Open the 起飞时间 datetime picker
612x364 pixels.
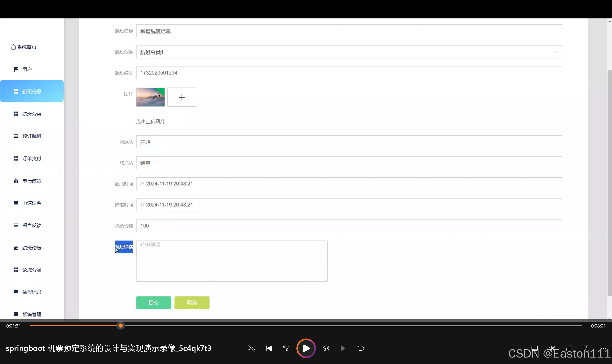pos(349,184)
